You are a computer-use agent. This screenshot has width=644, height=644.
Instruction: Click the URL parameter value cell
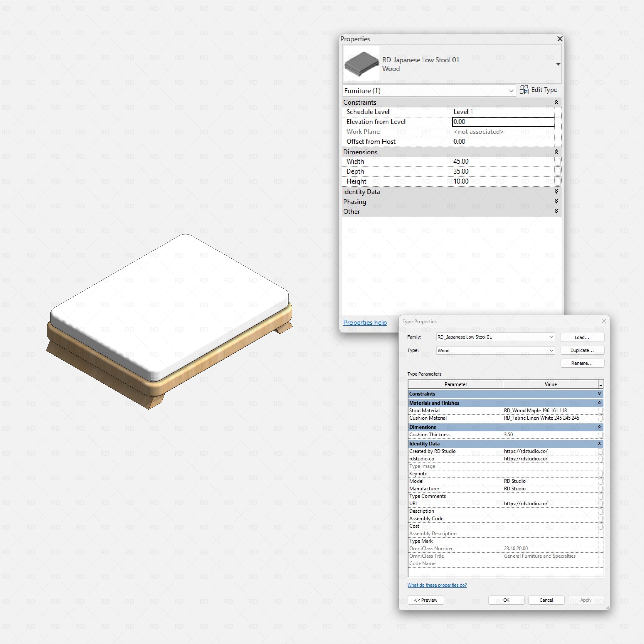pyautogui.click(x=550, y=504)
